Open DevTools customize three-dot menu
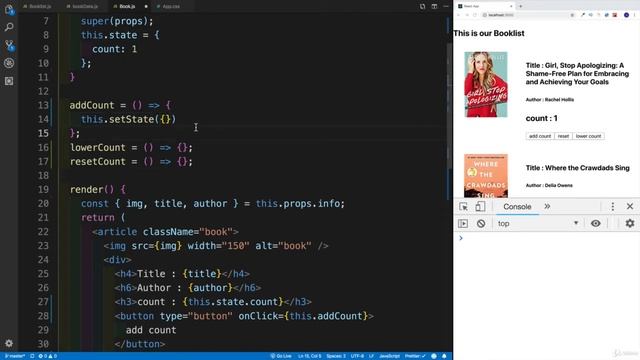Viewport: 640px width, 360px height. pyautogui.click(x=612, y=207)
